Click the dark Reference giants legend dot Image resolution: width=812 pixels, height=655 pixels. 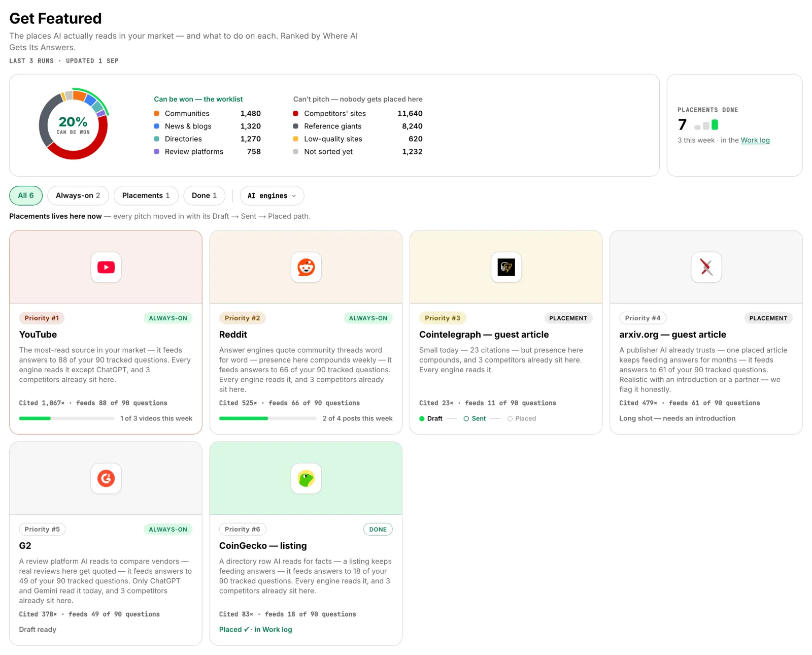[295, 126]
